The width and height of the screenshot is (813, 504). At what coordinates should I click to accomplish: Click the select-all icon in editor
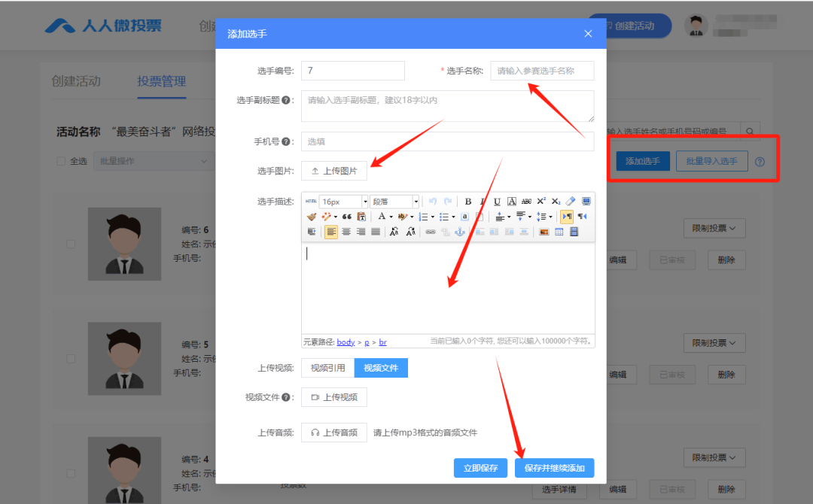pyautogui.click(x=465, y=217)
